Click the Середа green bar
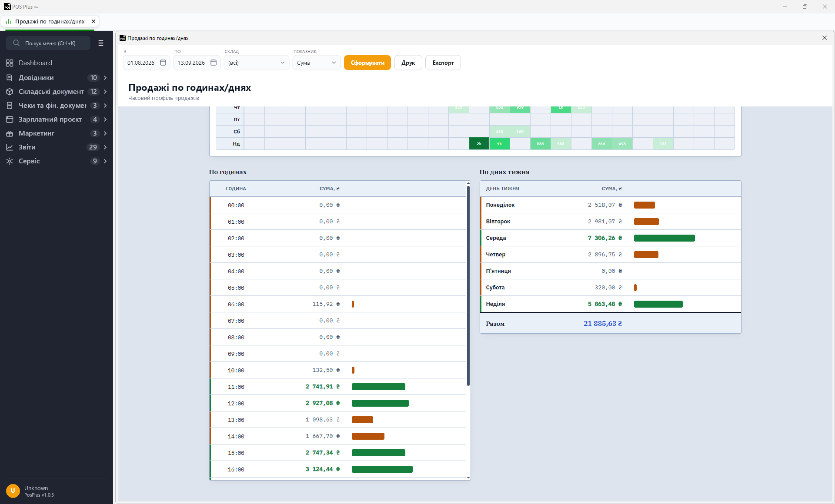Screen dimensions: 835x504 [x=664, y=238]
